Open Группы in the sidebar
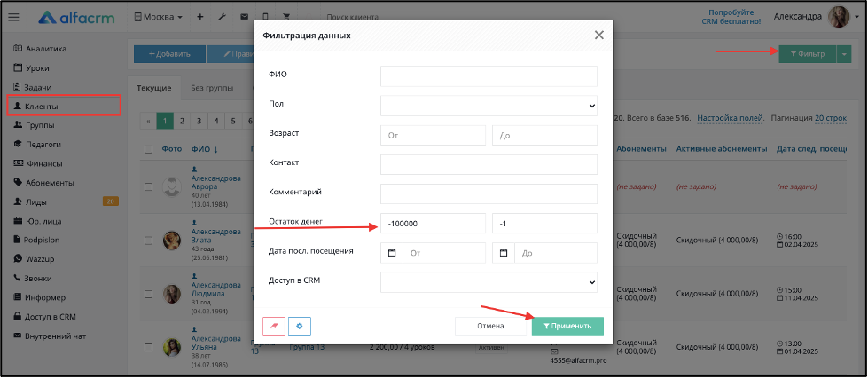This screenshot has width=868, height=379. coord(34,125)
